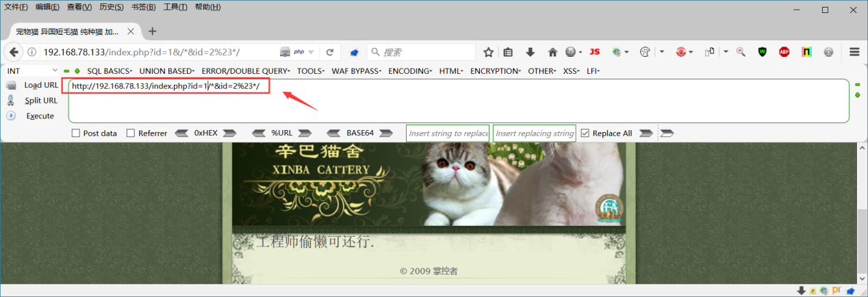Click the red JS toggle icon
The image size is (868, 297).
pyautogui.click(x=595, y=52)
